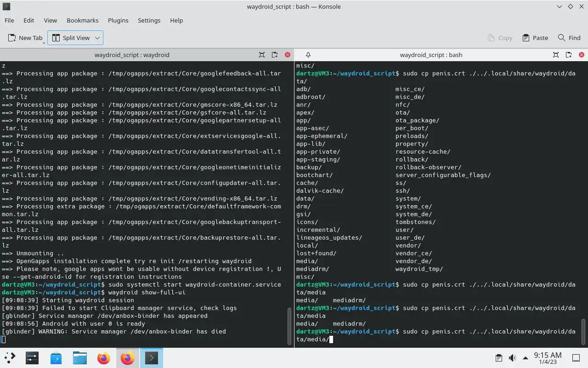Click the Copy toolbar button
This screenshot has width=588, height=368.
click(x=499, y=38)
